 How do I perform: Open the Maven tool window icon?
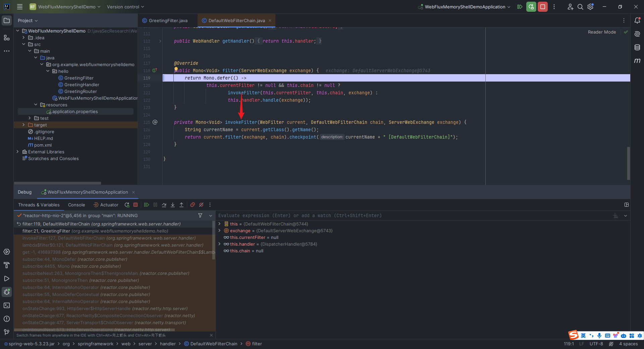click(x=637, y=61)
